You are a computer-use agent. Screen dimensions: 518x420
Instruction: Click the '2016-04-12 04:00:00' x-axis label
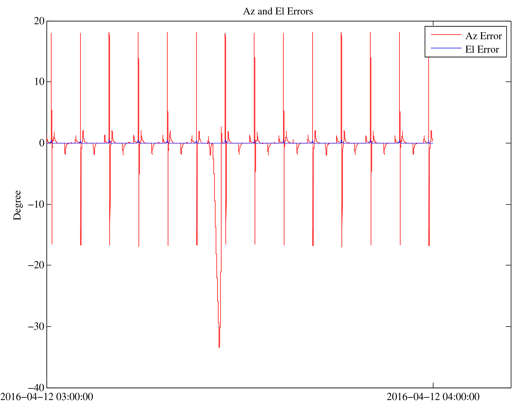coord(433,397)
